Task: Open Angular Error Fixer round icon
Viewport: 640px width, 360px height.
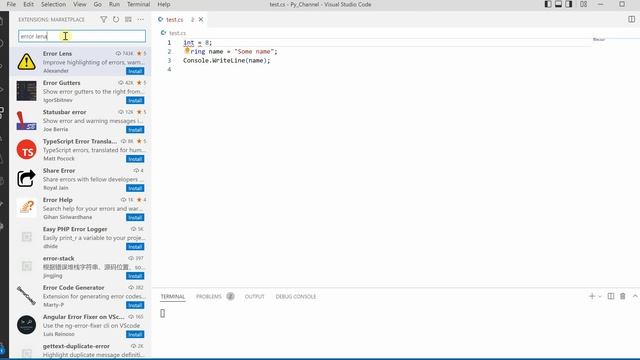Action: tap(27, 325)
